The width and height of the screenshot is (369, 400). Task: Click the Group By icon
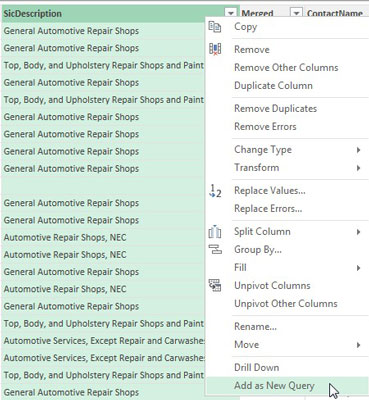[x=215, y=249]
